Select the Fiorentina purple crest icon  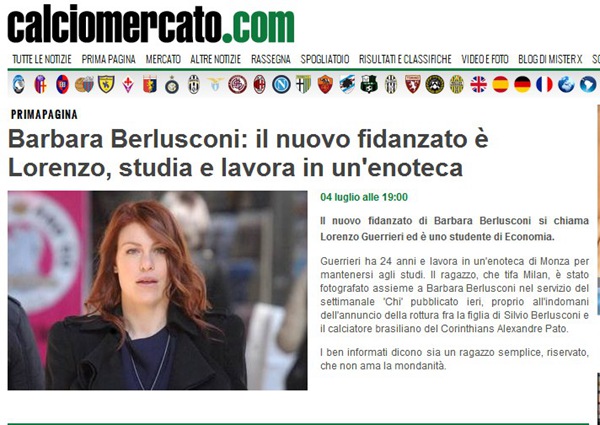tap(128, 84)
